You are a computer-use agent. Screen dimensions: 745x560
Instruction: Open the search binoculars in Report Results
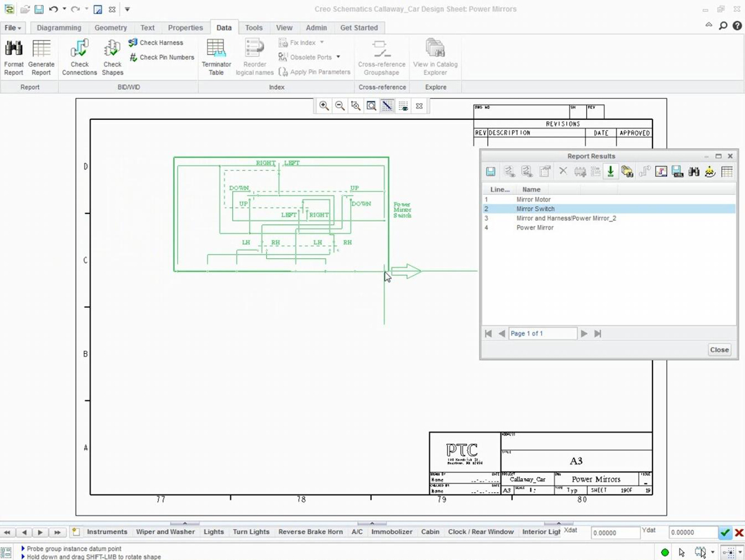click(x=693, y=171)
